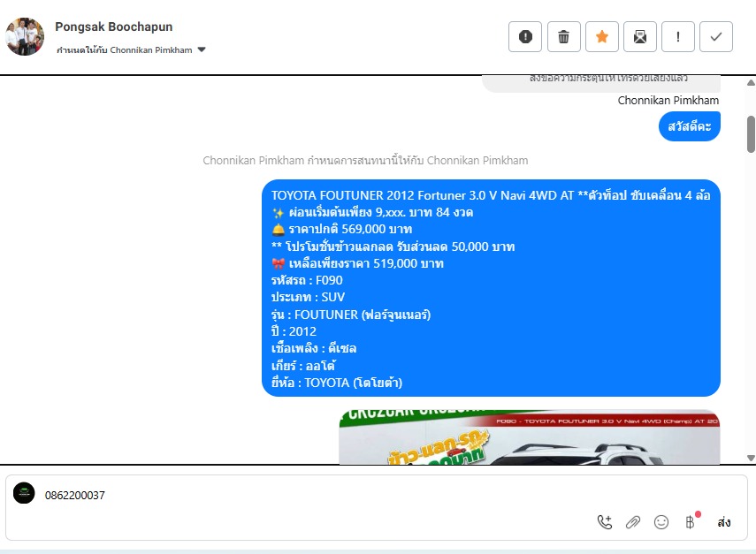756x554 pixels.
Task: Click the conversation assignment system notice
Action: [x=365, y=161]
